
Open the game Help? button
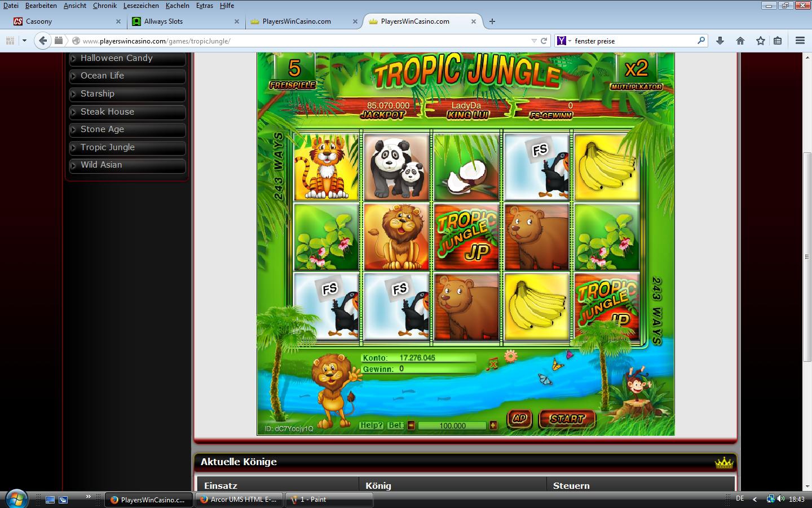(372, 426)
